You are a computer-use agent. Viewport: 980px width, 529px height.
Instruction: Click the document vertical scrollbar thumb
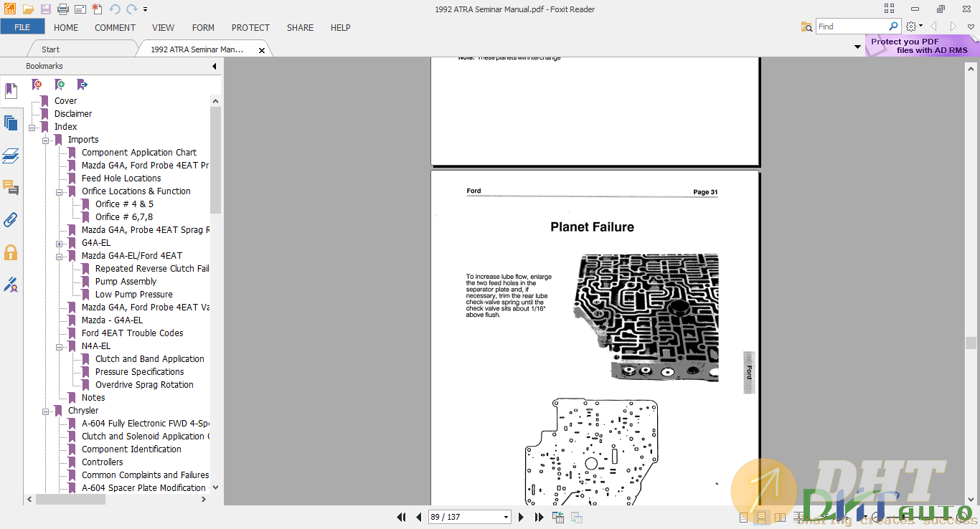click(x=971, y=343)
